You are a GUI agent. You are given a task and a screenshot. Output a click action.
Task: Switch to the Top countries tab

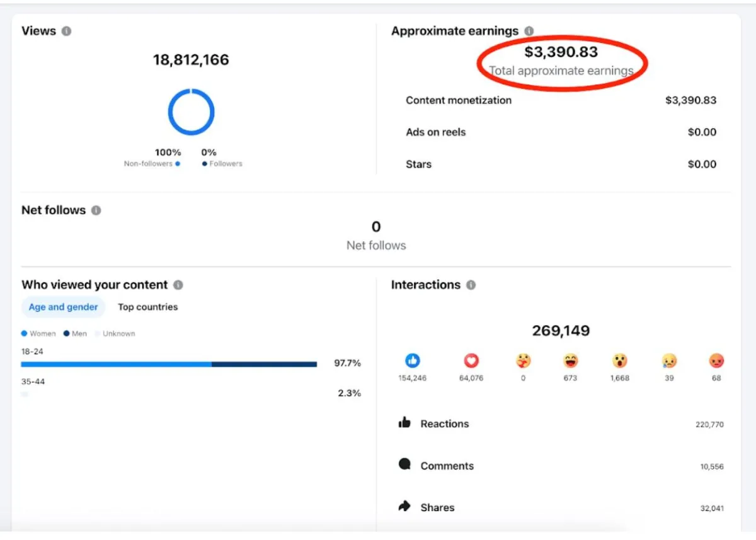coord(148,307)
